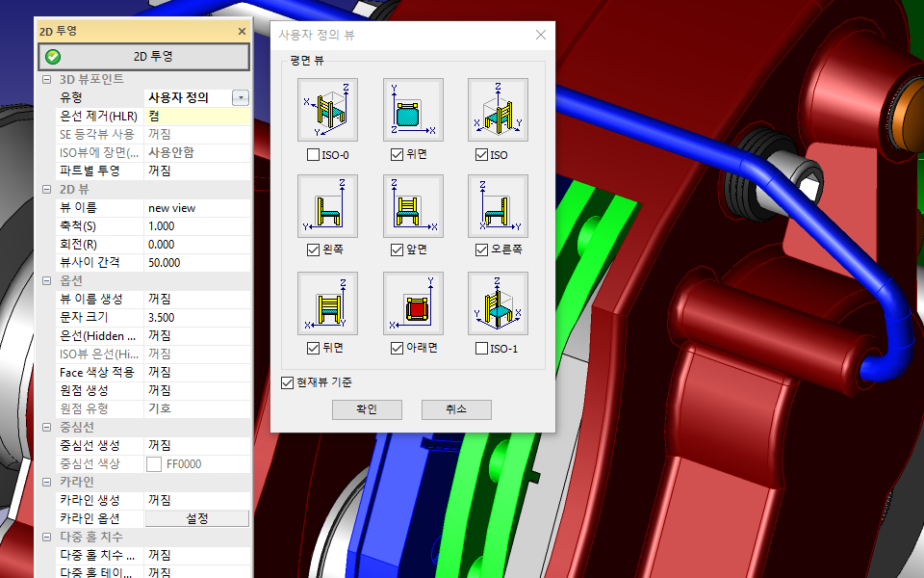Collapse the 3D 뷰포인트 section
The height and width of the screenshot is (578, 924).
click(x=47, y=79)
